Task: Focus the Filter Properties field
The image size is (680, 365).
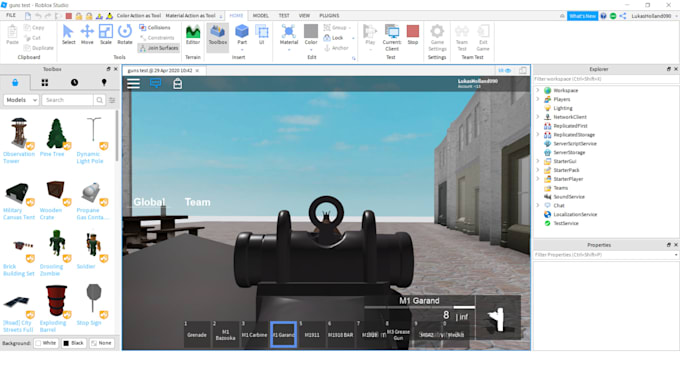Action: (x=606, y=255)
